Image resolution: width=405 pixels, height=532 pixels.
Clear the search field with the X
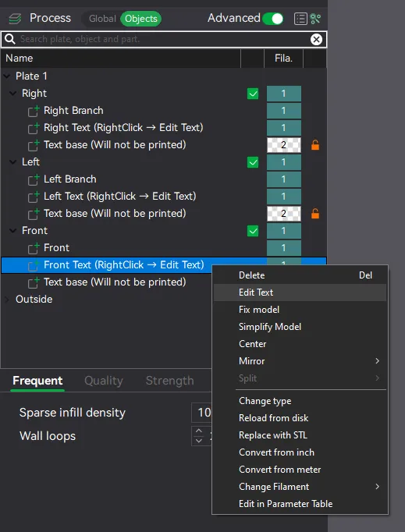click(316, 39)
